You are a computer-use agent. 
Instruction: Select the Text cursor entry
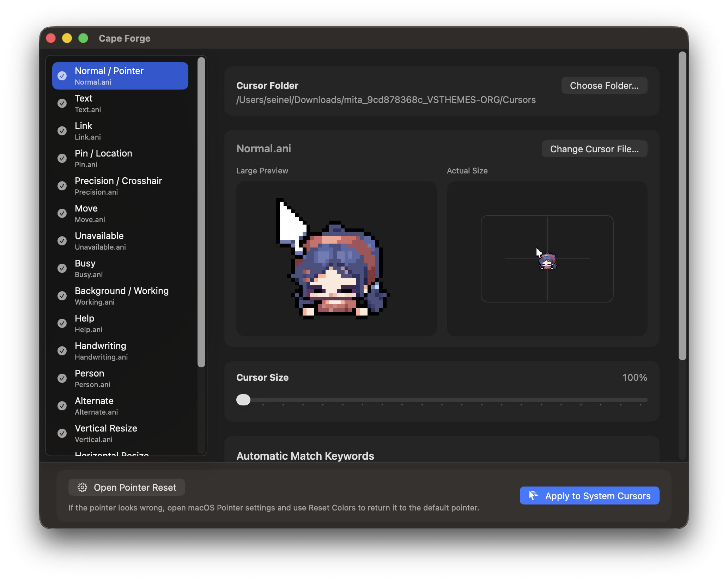point(120,103)
